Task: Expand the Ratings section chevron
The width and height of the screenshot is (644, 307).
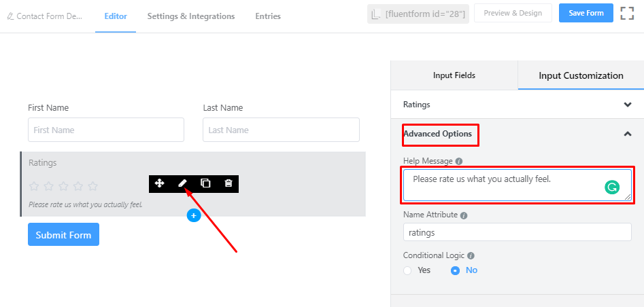Action: point(627,105)
